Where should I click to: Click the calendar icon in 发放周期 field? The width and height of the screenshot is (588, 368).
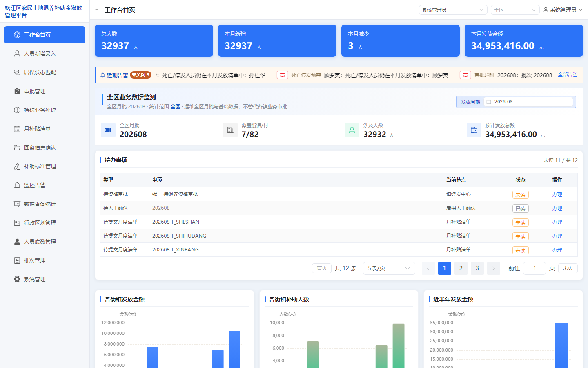pyautogui.click(x=489, y=102)
